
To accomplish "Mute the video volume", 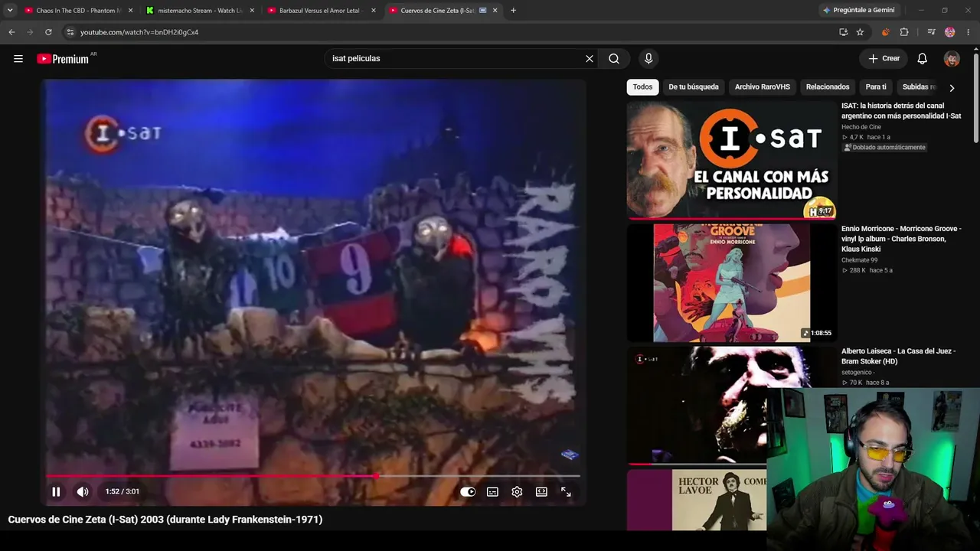I will (x=83, y=491).
